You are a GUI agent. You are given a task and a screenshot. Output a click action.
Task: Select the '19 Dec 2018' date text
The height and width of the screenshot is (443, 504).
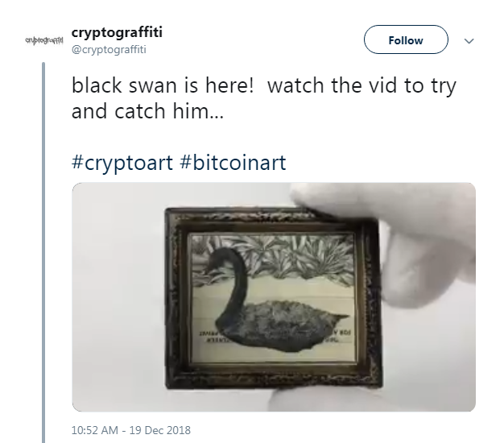[160, 430]
